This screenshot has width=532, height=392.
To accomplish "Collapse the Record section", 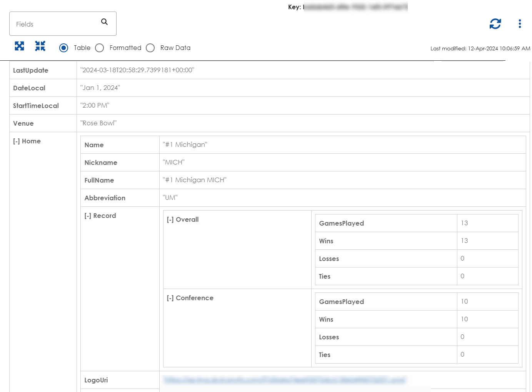I will pyautogui.click(x=88, y=216).
